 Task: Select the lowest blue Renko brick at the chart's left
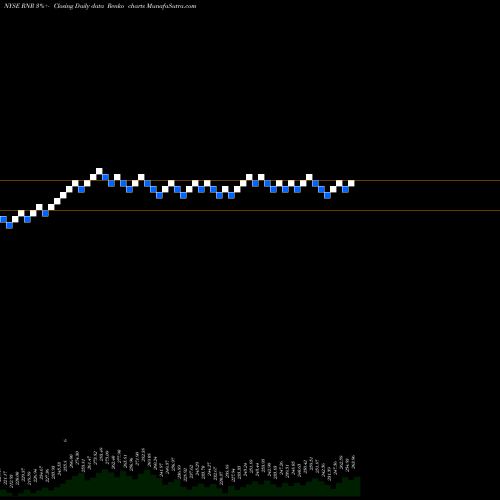[9, 225]
